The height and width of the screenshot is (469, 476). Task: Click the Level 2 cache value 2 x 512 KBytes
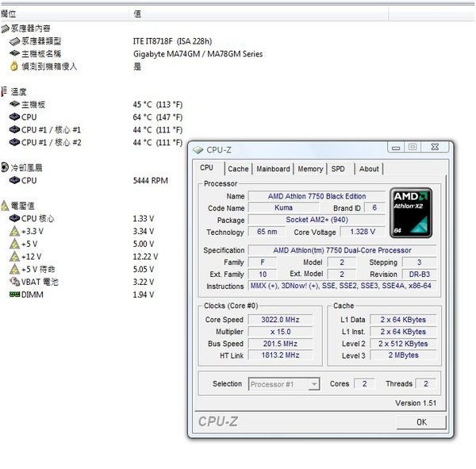pos(403,344)
